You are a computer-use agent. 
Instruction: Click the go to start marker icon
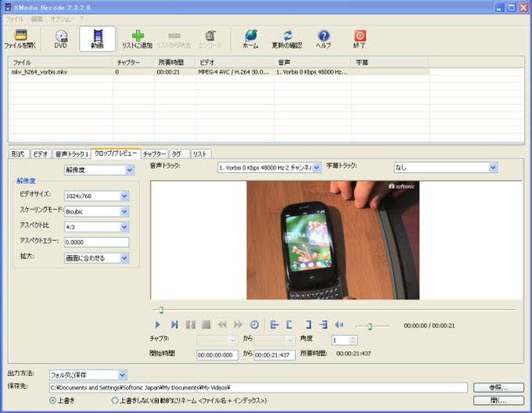274,325
